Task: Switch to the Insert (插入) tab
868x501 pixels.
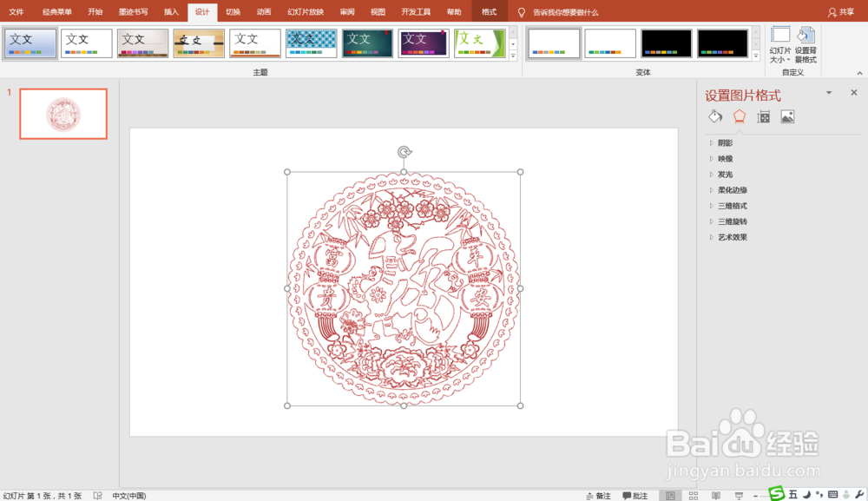Action: click(x=171, y=11)
